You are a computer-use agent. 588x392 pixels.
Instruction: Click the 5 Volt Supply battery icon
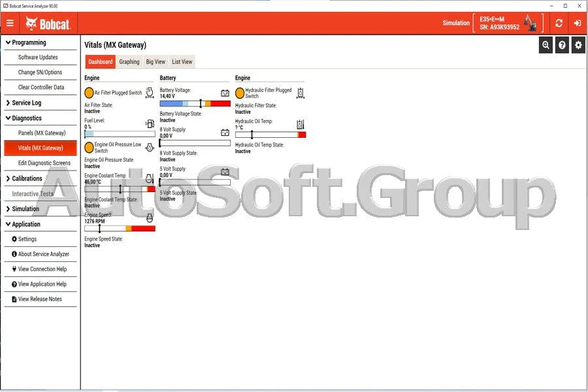point(225,172)
